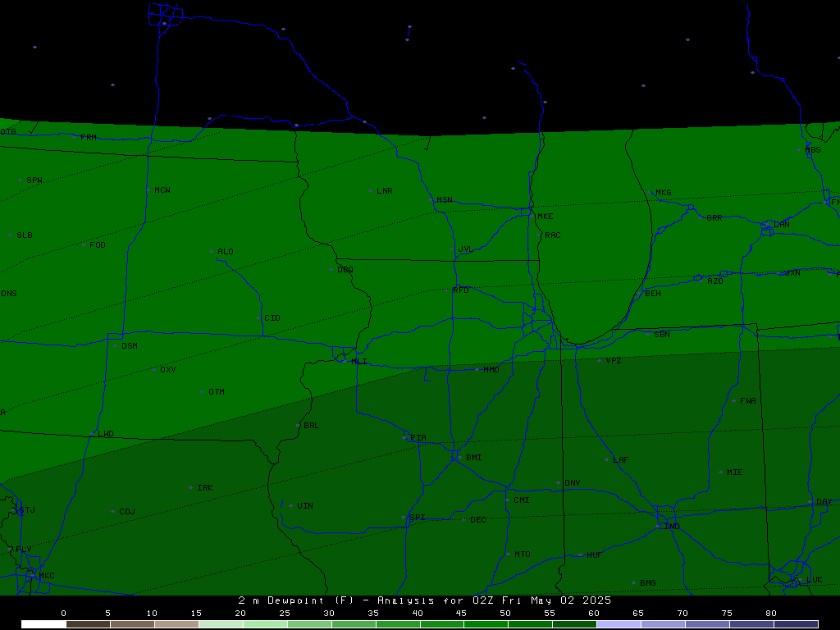
Task: Click the DNV station label
Action: (572, 483)
